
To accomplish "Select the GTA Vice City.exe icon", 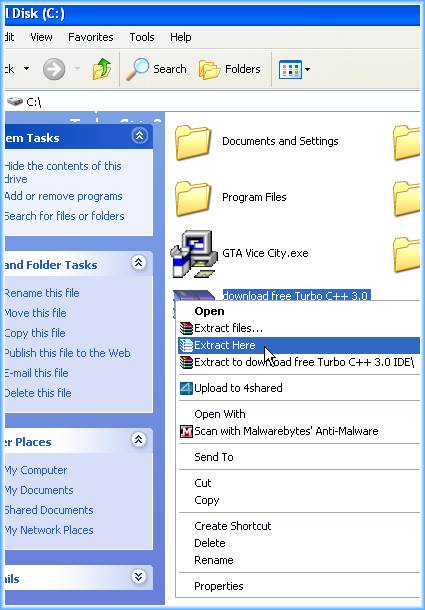I will (194, 254).
